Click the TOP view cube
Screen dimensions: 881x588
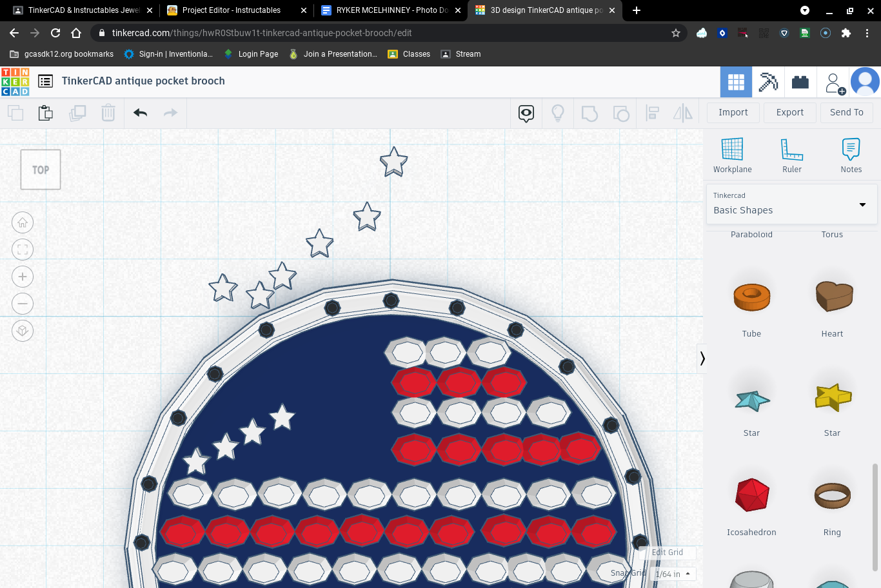pyautogui.click(x=41, y=170)
